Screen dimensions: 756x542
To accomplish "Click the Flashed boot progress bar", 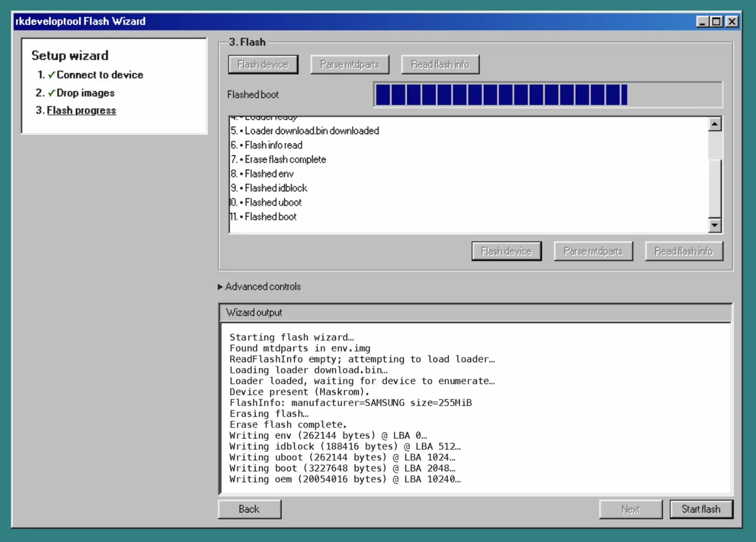I will pos(548,94).
